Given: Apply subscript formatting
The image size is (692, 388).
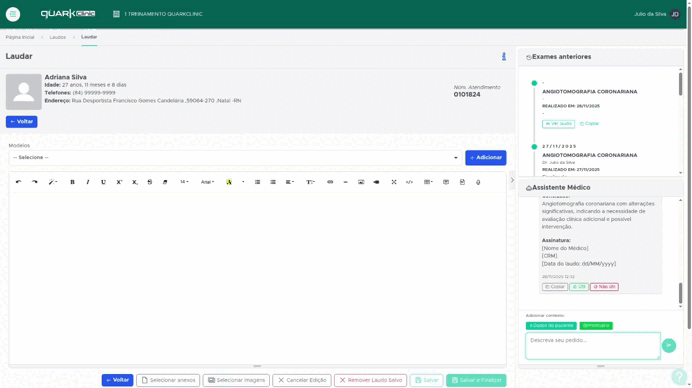Looking at the screenshot, I should click(x=135, y=182).
